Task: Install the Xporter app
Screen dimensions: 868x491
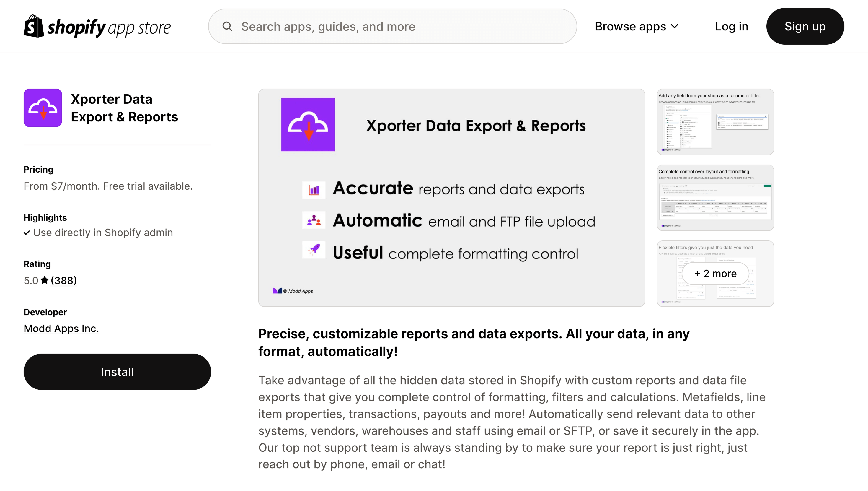Action: click(x=117, y=372)
